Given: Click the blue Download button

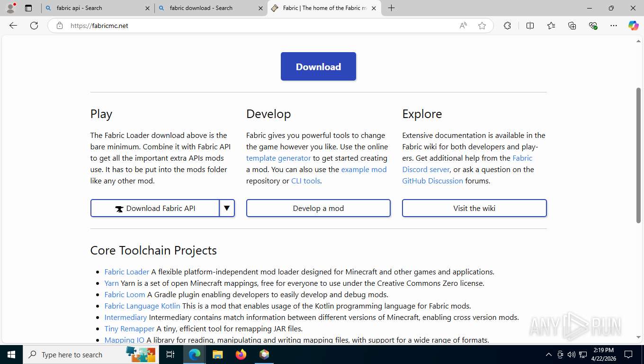Looking at the screenshot, I should coord(318,66).
